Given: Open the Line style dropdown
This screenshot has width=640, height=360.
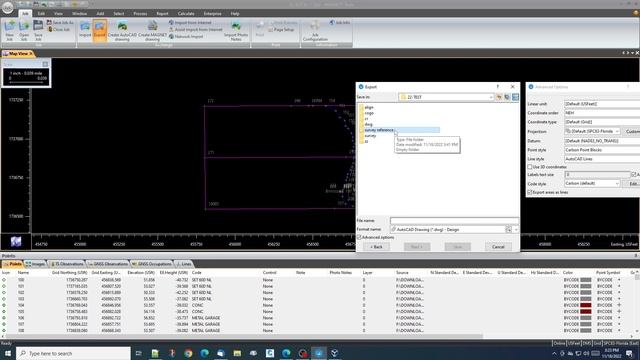Looking at the screenshot, I should click(x=602, y=159).
